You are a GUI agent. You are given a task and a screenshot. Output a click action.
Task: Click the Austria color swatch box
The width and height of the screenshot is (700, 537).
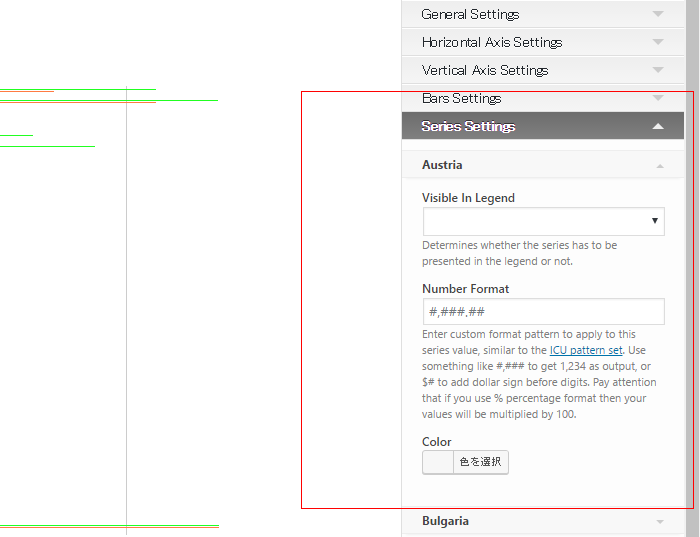tap(438, 462)
